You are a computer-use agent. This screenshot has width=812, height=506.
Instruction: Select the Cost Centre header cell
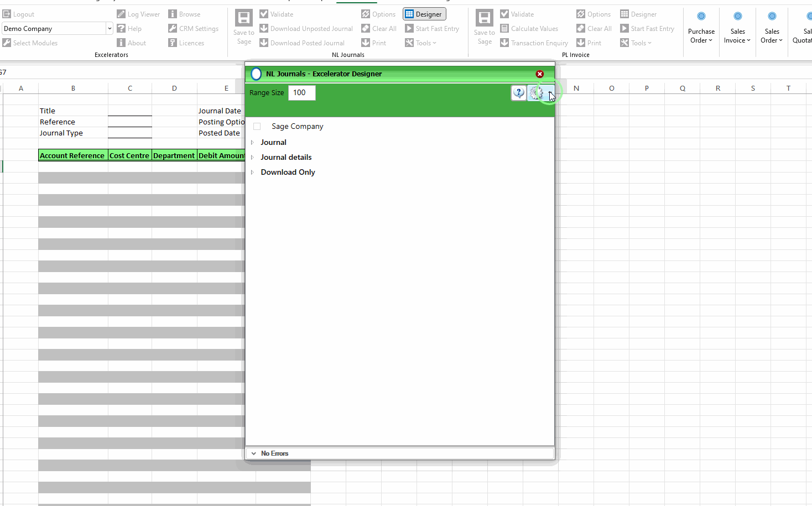[130, 155]
